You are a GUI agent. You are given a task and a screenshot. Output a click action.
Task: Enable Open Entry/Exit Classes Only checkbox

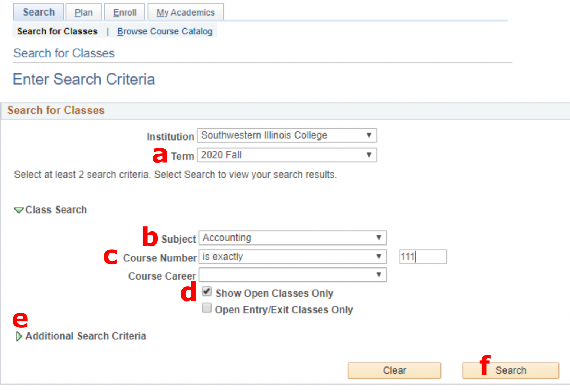tap(207, 308)
